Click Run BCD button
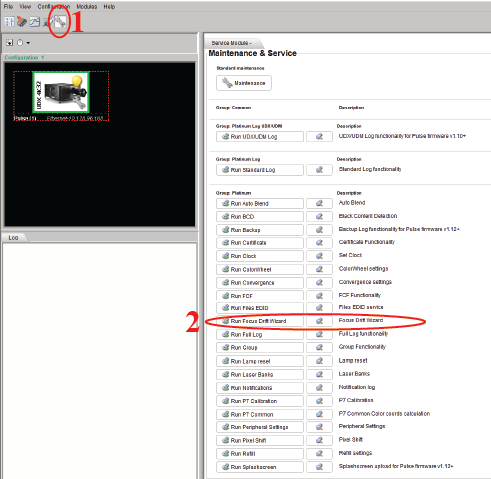Viewport: 491px width, 479px height. pyautogui.click(x=260, y=217)
